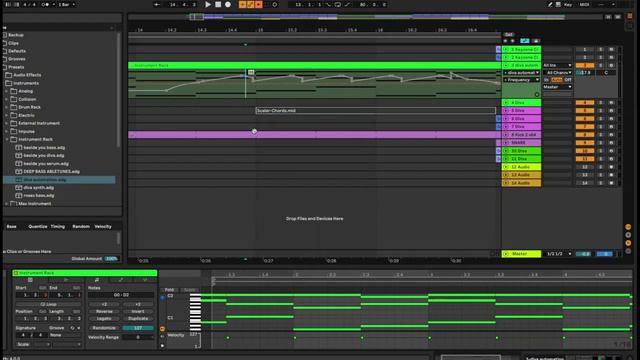Viewport: 640px width, 360px height.
Task: Click the Reverse notes button
Action: pos(104,311)
